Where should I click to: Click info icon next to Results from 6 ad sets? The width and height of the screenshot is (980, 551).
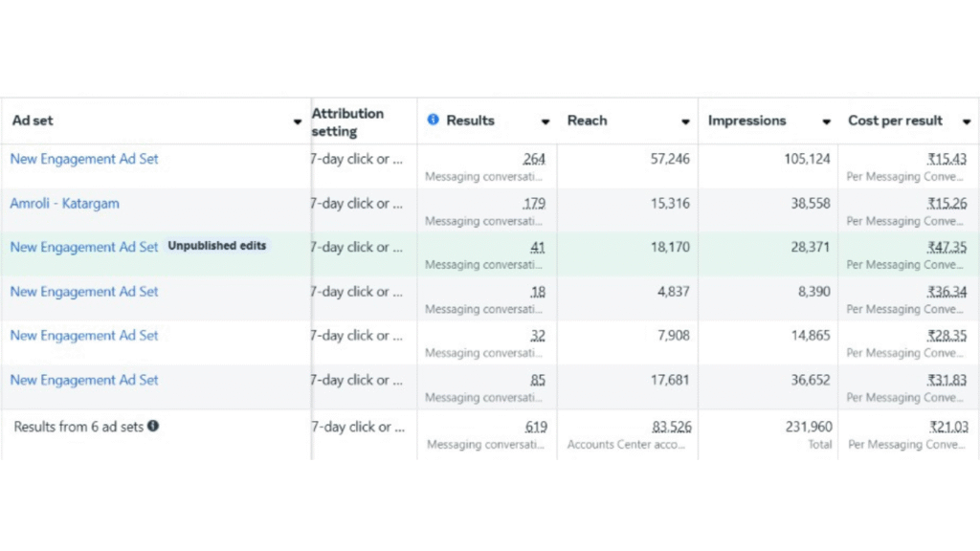point(153,427)
